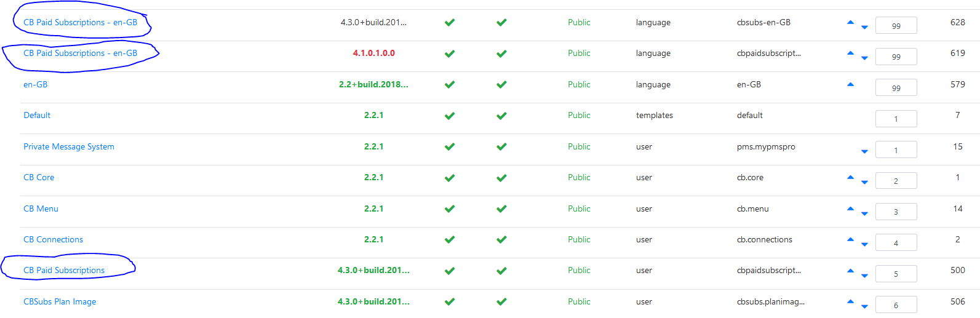Move en-GB language plugin up
The height and width of the screenshot is (318, 980).
tap(850, 84)
